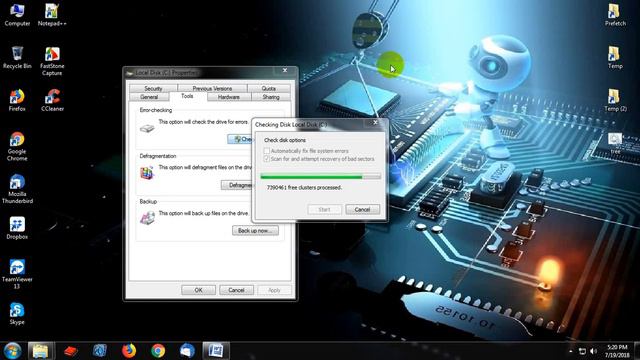Toggle Automatically fix file system errors checkbox

coord(267,151)
